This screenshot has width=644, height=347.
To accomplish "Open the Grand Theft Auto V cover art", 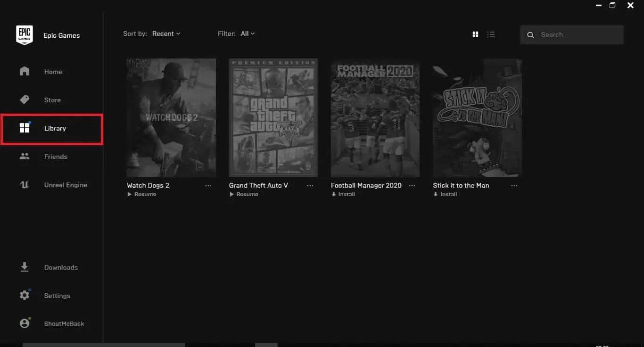I will (273, 118).
